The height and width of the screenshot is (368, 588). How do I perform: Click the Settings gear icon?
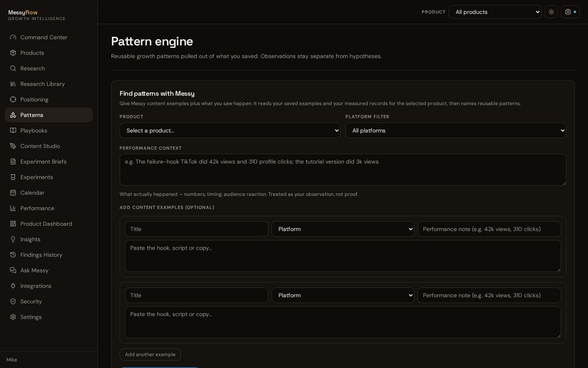[13, 317]
